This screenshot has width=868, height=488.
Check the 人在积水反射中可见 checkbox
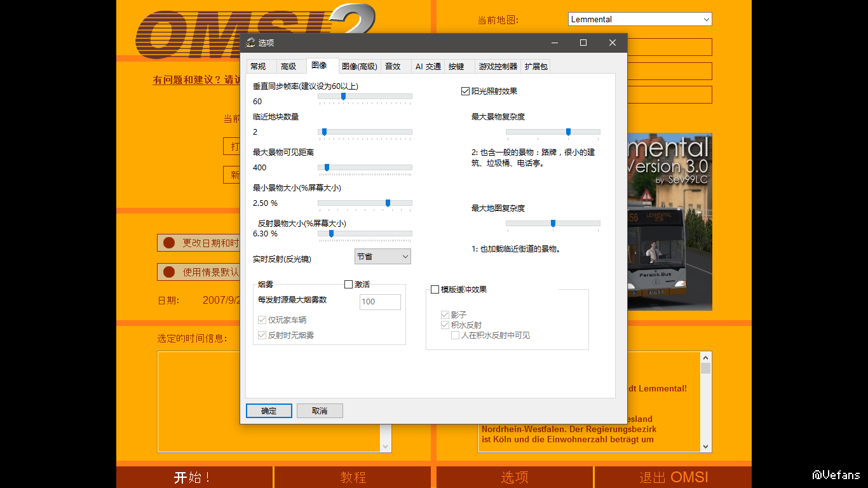click(455, 335)
